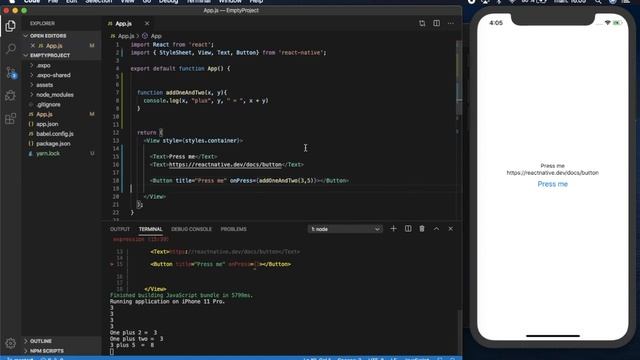Screen dimensions: 640x360
Task: Click the 'Press me' label text in simulator
Action: tap(552, 166)
